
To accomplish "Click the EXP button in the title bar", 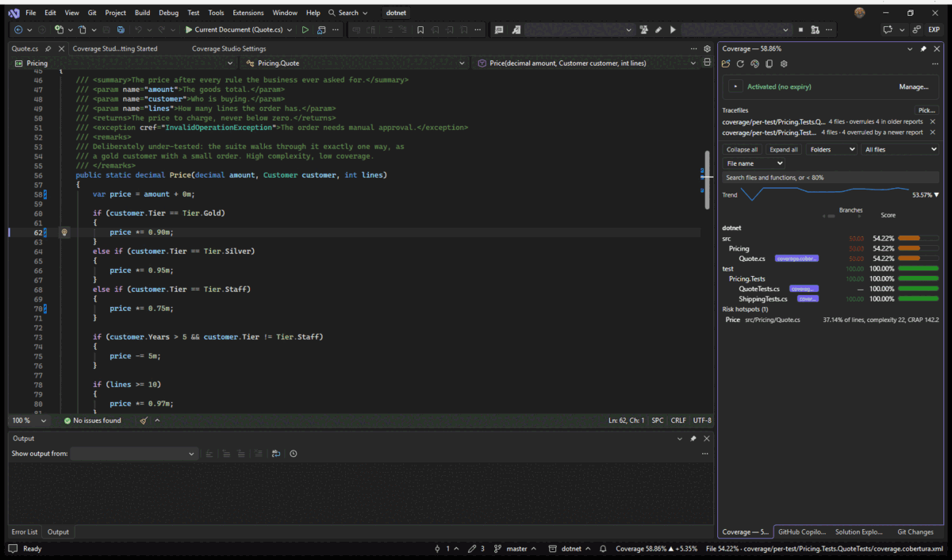I will pyautogui.click(x=935, y=29).
